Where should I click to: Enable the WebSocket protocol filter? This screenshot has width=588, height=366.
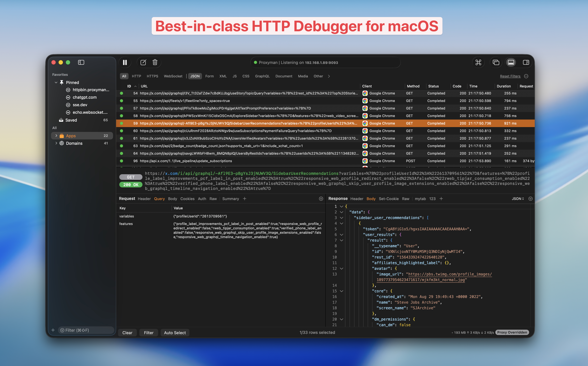173,76
